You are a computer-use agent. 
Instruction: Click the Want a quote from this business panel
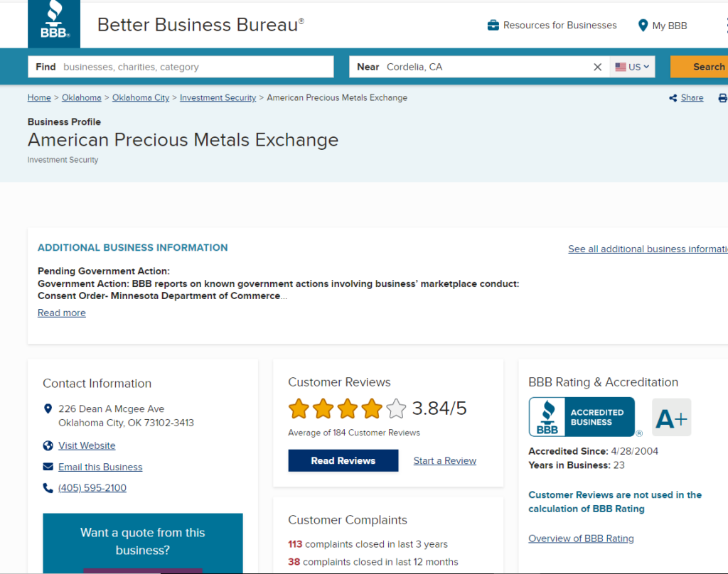(142, 543)
